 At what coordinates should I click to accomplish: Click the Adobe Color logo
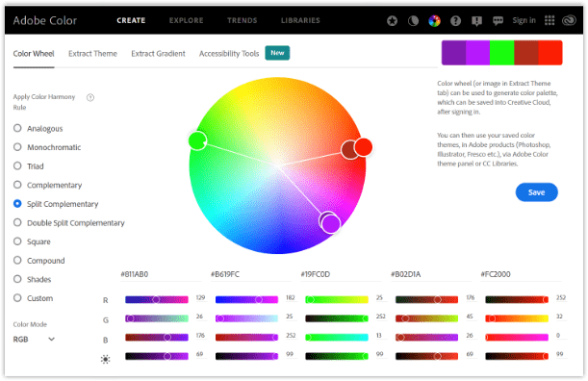[45, 20]
